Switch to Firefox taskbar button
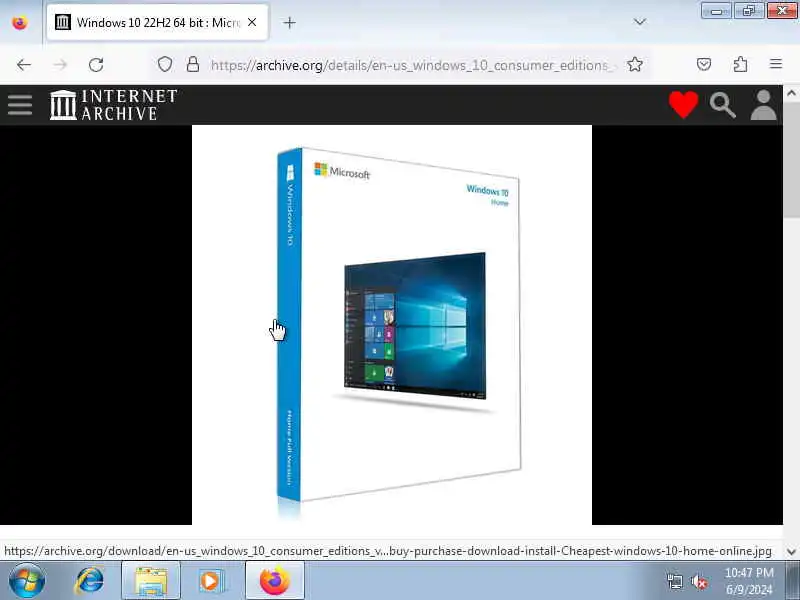The image size is (800, 600). (274, 581)
